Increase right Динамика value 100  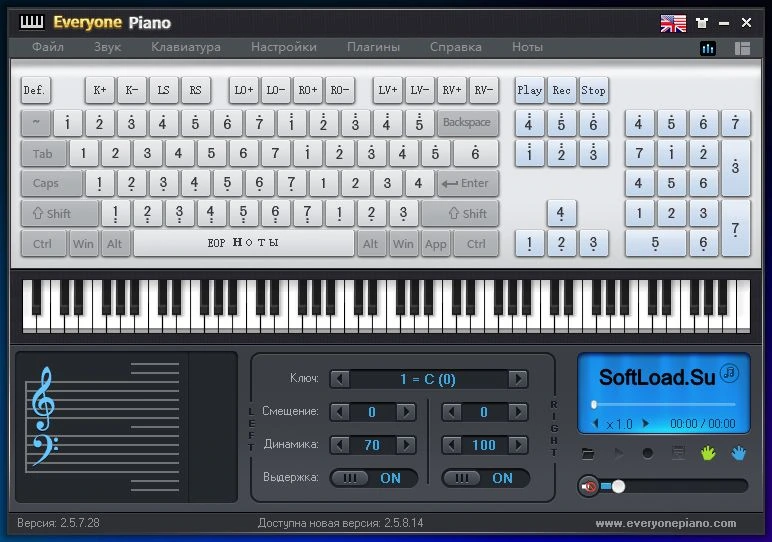(x=518, y=445)
